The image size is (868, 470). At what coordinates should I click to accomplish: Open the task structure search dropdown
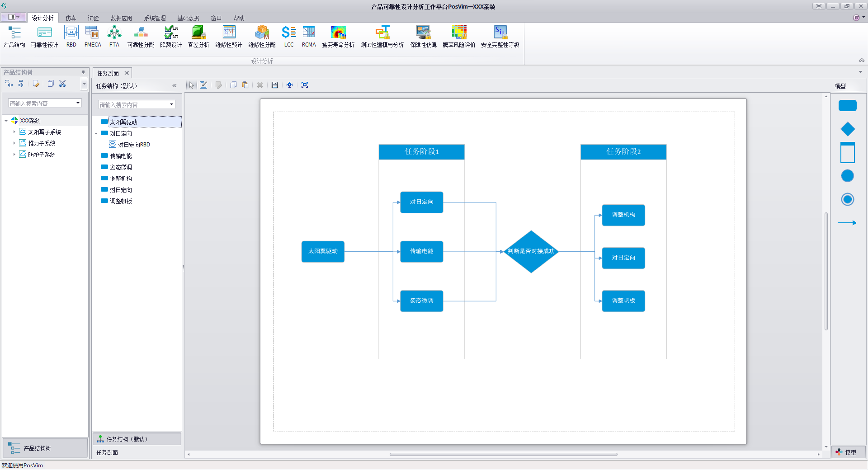click(x=171, y=104)
